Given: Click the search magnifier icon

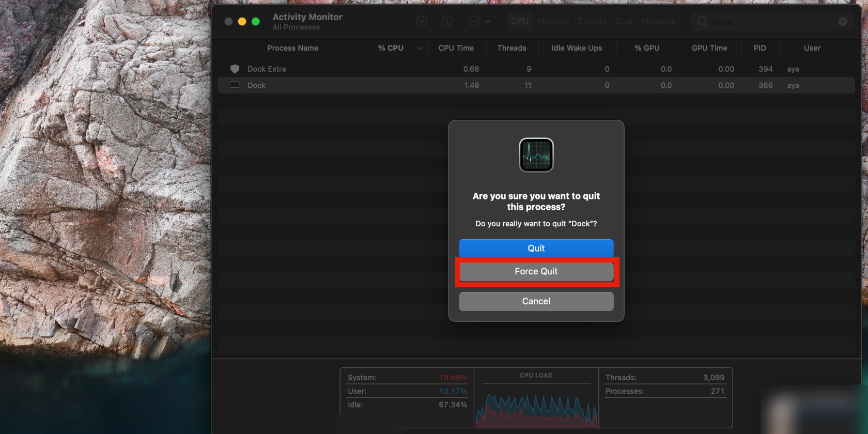Looking at the screenshot, I should coord(702,22).
